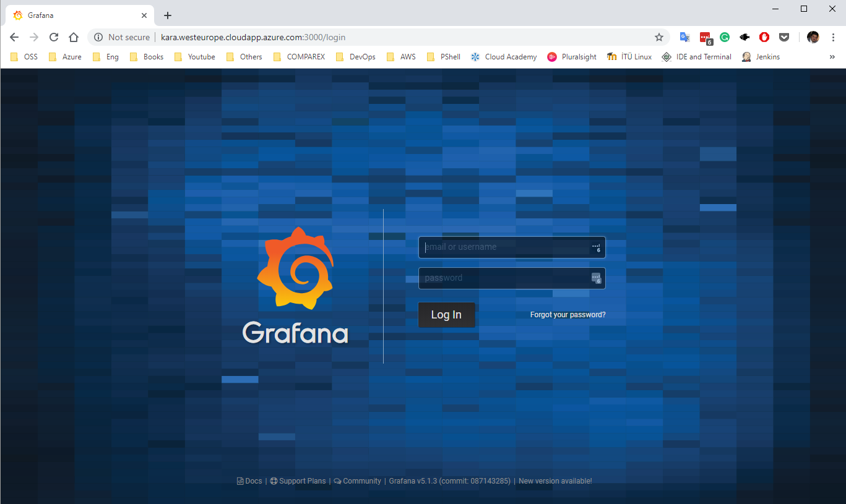Click New version available link

point(555,481)
